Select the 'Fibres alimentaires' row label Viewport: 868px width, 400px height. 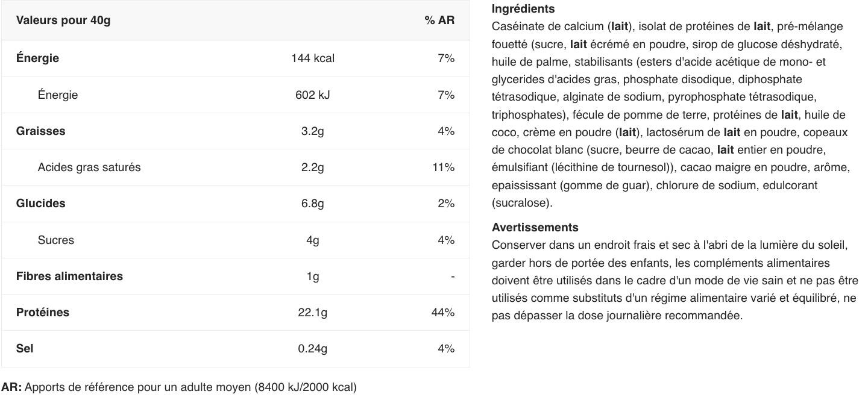pyautogui.click(x=69, y=277)
